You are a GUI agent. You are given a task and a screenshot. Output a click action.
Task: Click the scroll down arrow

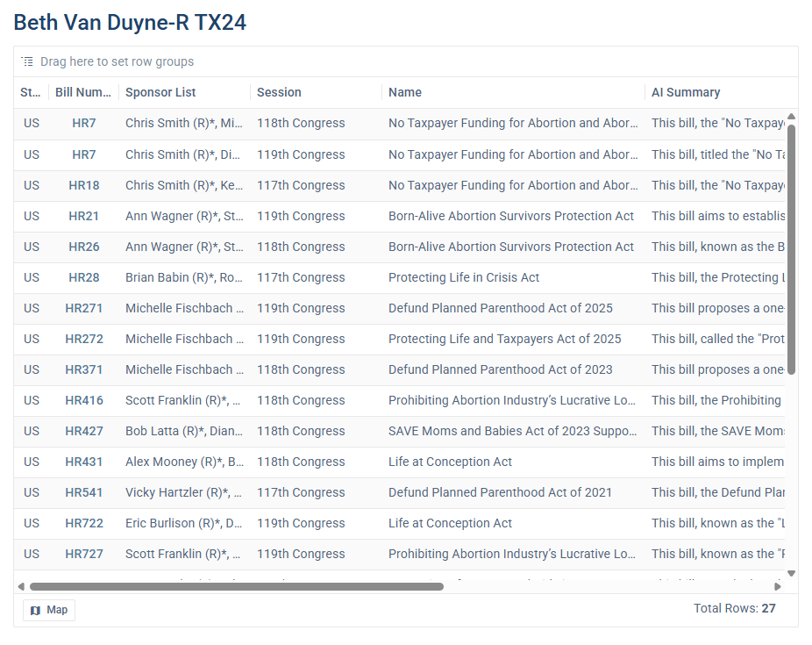pyautogui.click(x=791, y=573)
